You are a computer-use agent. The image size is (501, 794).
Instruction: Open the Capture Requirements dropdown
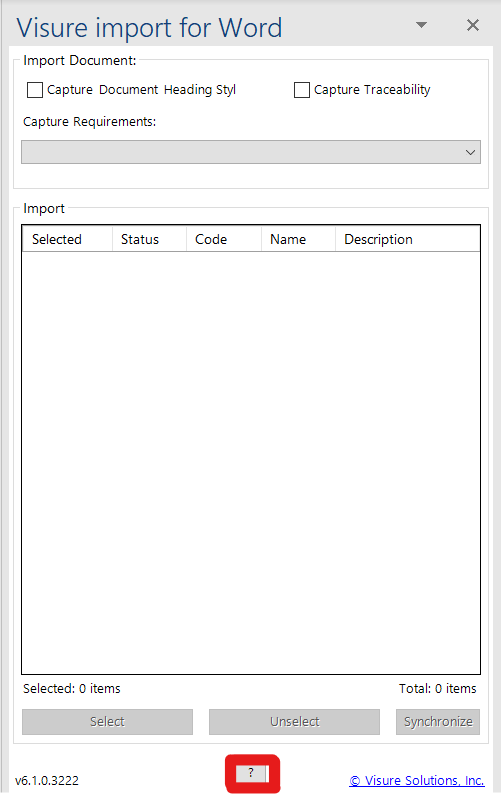(x=251, y=152)
